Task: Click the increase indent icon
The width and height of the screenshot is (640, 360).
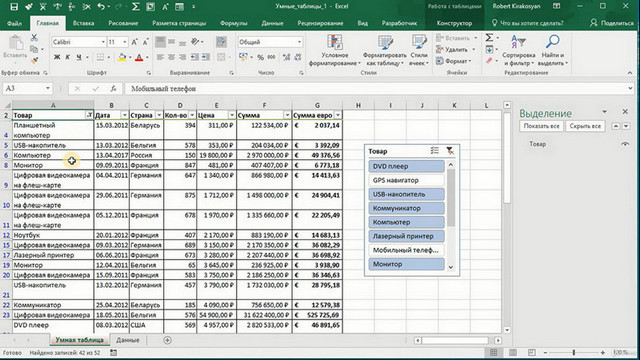Action: click(206, 57)
